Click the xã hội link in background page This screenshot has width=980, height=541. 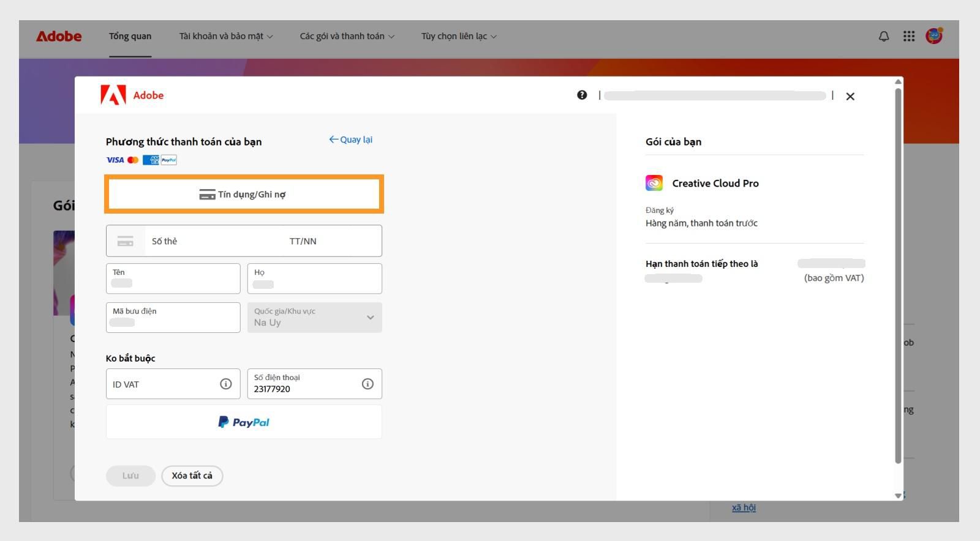[744, 507]
